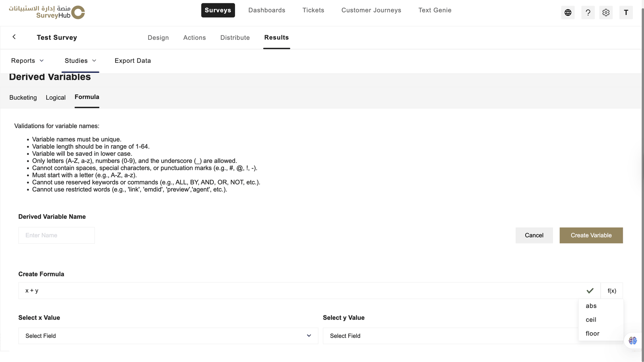Click the Test Survey title
Viewport: 644px width, 362px height.
[x=57, y=37]
